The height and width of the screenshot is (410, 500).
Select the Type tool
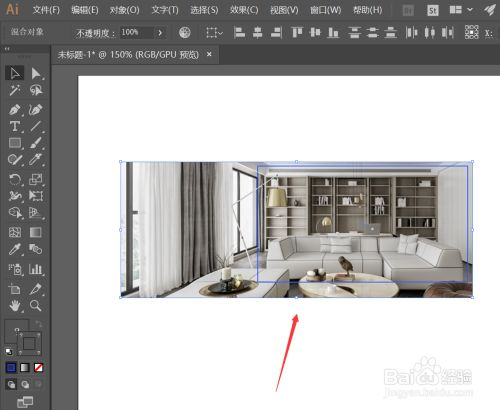point(15,126)
